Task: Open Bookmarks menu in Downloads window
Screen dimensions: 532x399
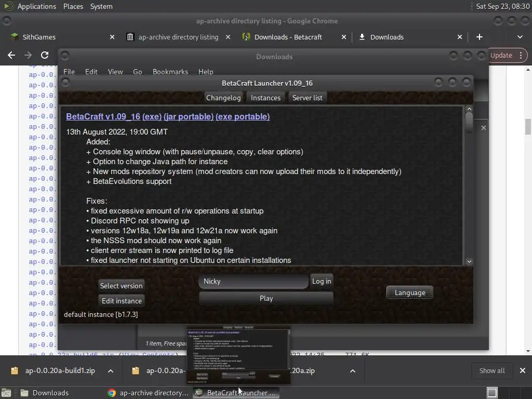Action: coord(170,72)
